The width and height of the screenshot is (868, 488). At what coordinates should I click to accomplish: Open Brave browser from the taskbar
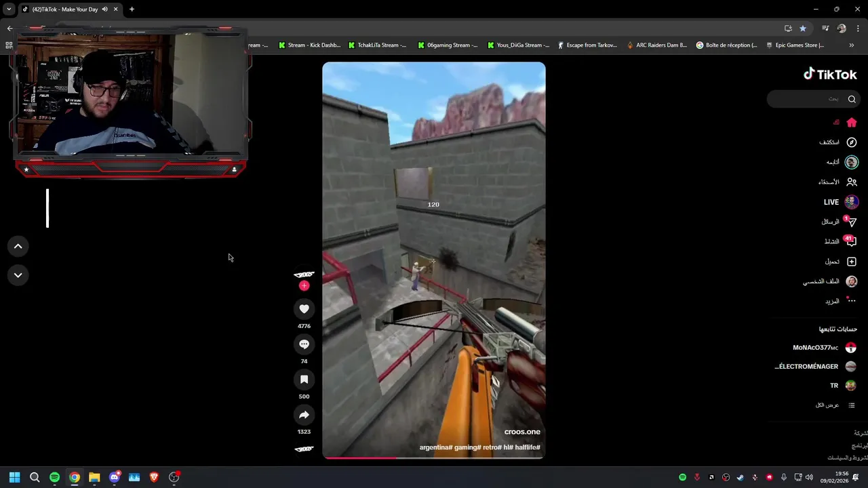(154, 477)
